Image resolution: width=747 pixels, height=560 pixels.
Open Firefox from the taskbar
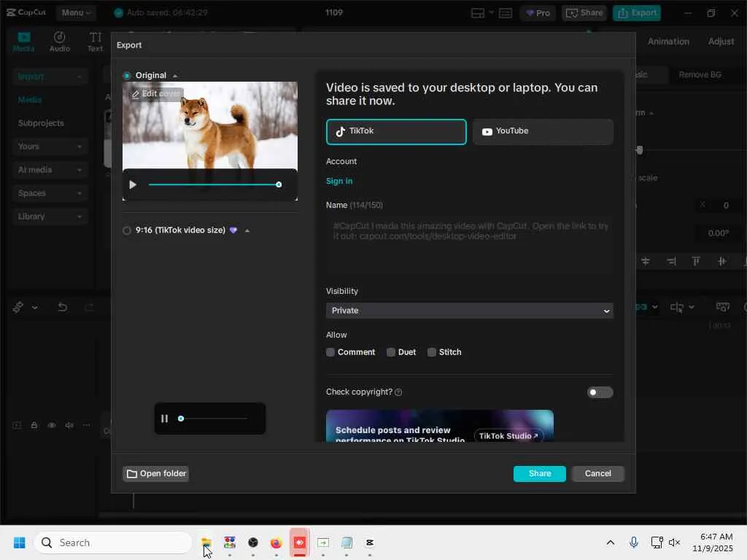point(276,542)
